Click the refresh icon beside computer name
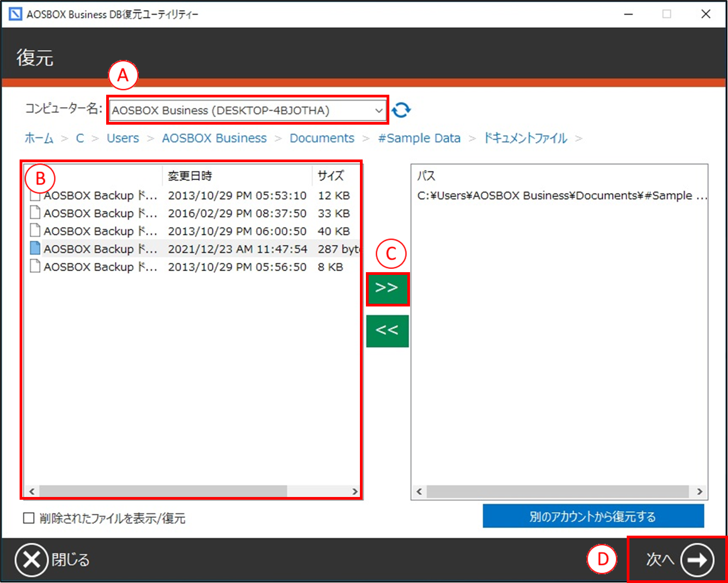728x583 pixels. pos(401,110)
